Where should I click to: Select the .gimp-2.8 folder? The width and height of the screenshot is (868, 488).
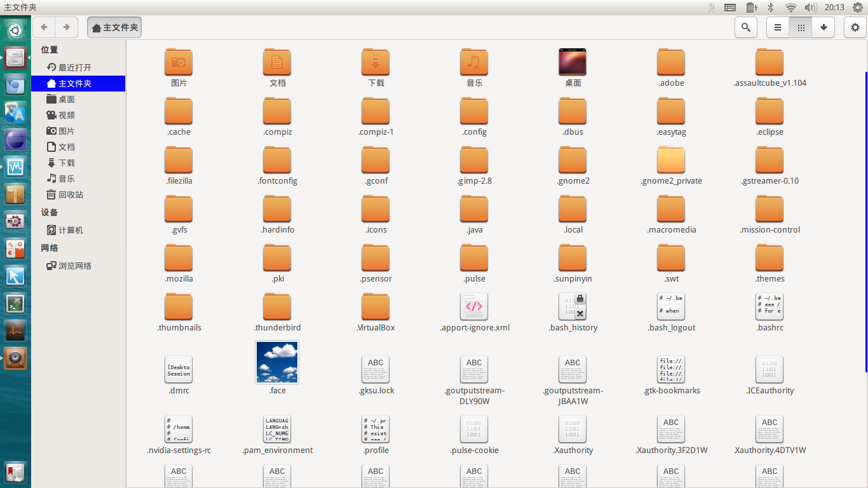(x=474, y=160)
